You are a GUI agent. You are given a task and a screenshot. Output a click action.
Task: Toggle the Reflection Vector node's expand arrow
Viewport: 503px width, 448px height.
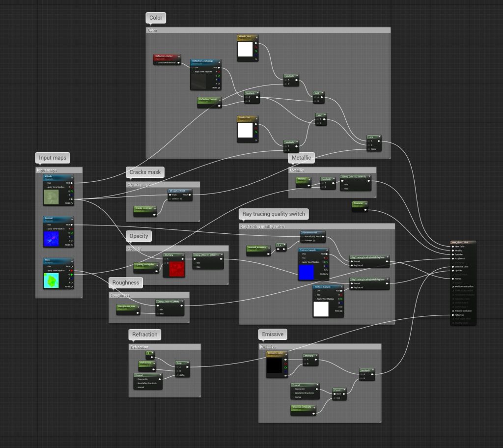[179, 57]
